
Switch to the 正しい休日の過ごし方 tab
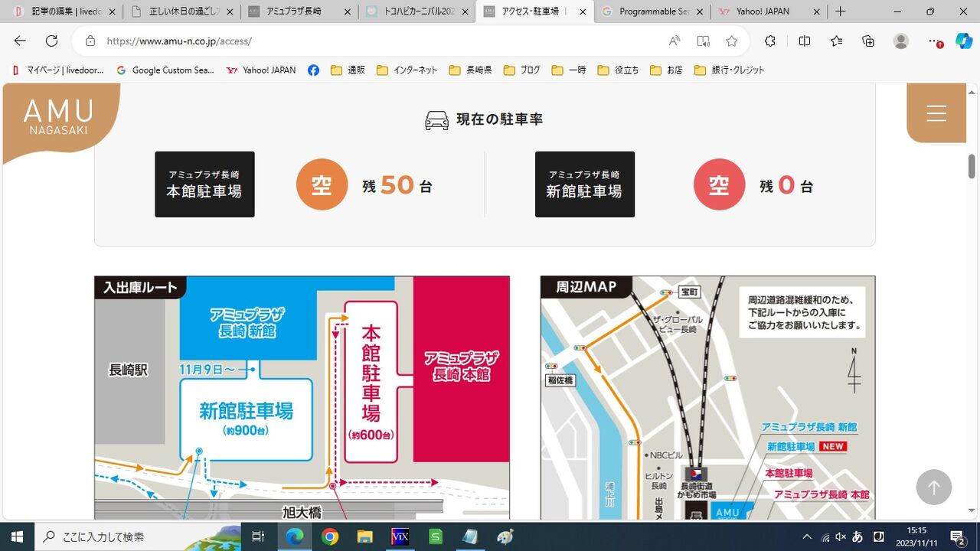tap(182, 11)
